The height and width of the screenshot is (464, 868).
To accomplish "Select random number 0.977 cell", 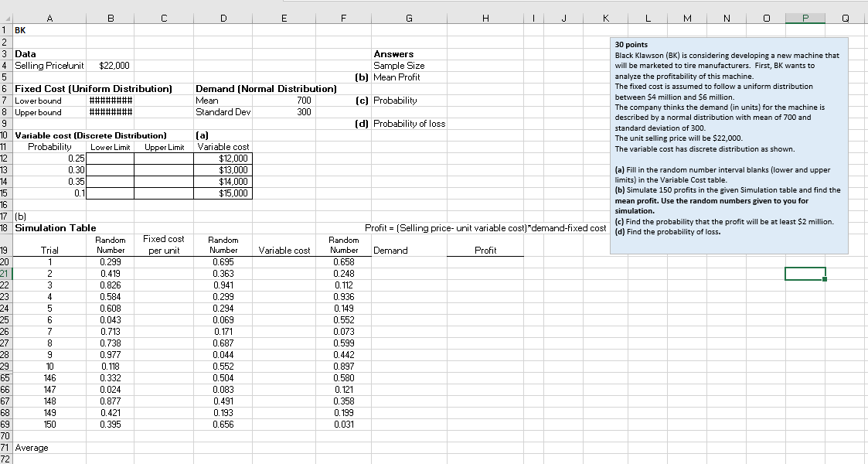I will tap(111, 355).
